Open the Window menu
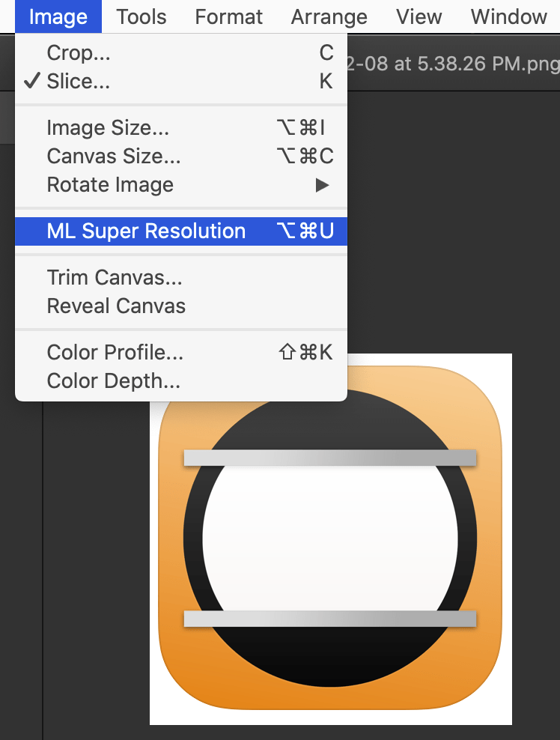Image resolution: width=560 pixels, height=740 pixels. click(508, 17)
